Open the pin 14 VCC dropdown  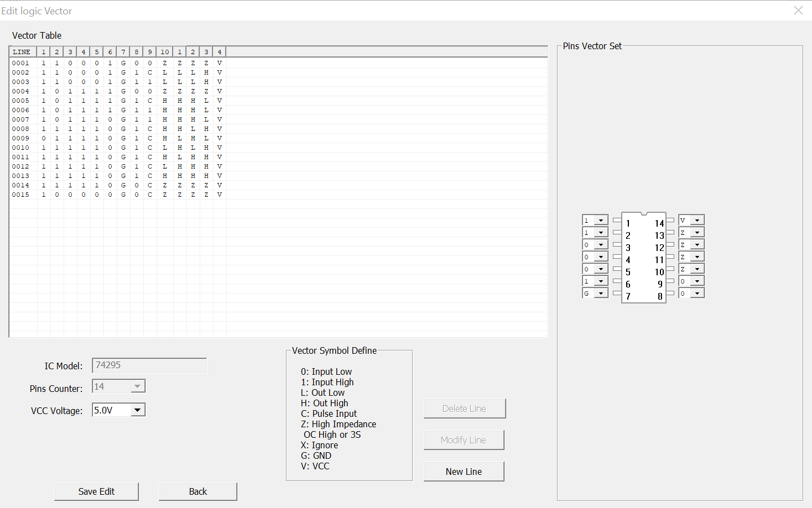[697, 221]
